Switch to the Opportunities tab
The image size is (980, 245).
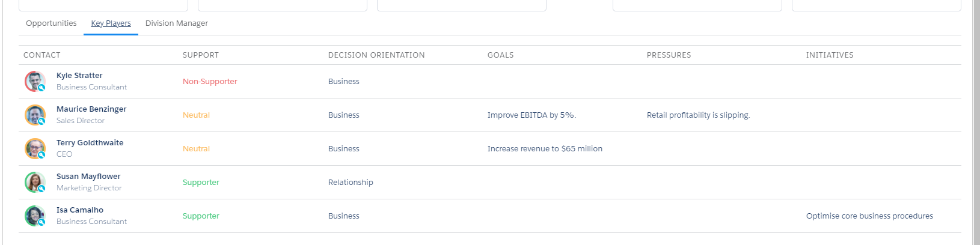[51, 23]
